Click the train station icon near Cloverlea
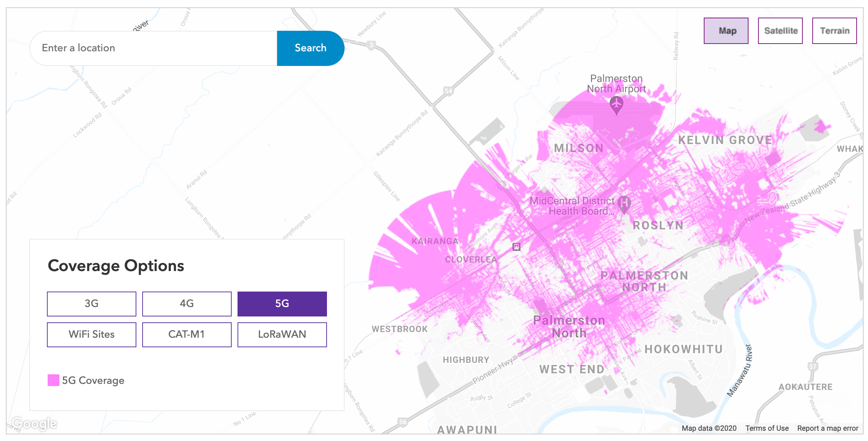Screen dimensions: 868x441 (x=516, y=247)
